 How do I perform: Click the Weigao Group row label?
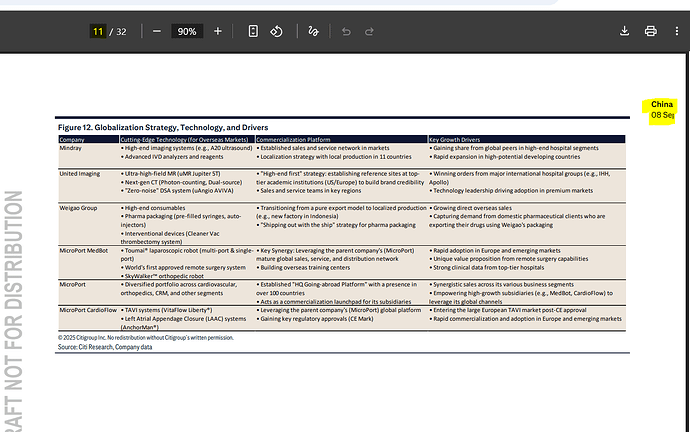click(x=76, y=207)
